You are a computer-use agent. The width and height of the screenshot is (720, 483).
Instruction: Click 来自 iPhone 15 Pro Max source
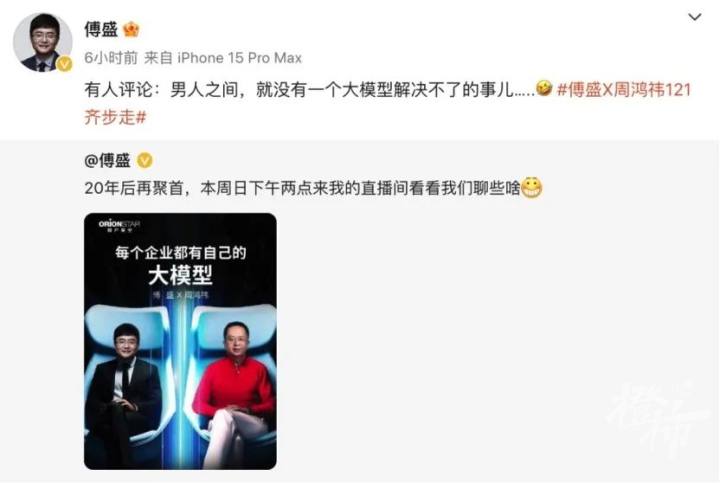point(223,58)
